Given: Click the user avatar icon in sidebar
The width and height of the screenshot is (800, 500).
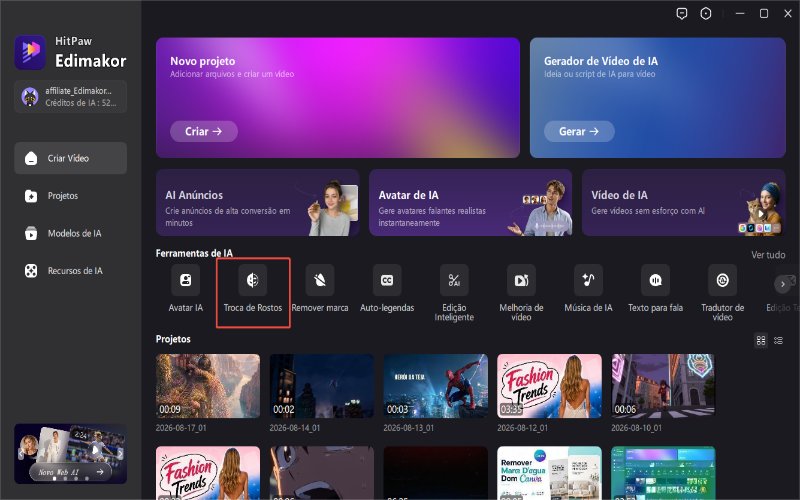Looking at the screenshot, I should point(30,96).
